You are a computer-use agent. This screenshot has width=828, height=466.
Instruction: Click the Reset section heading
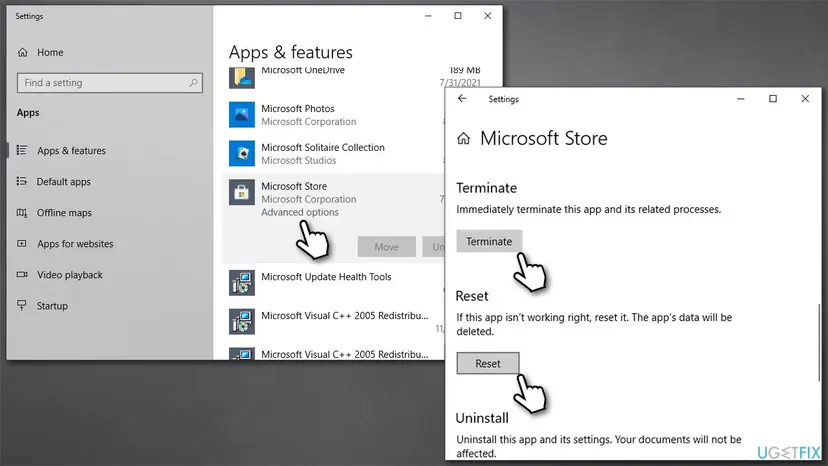(x=472, y=296)
